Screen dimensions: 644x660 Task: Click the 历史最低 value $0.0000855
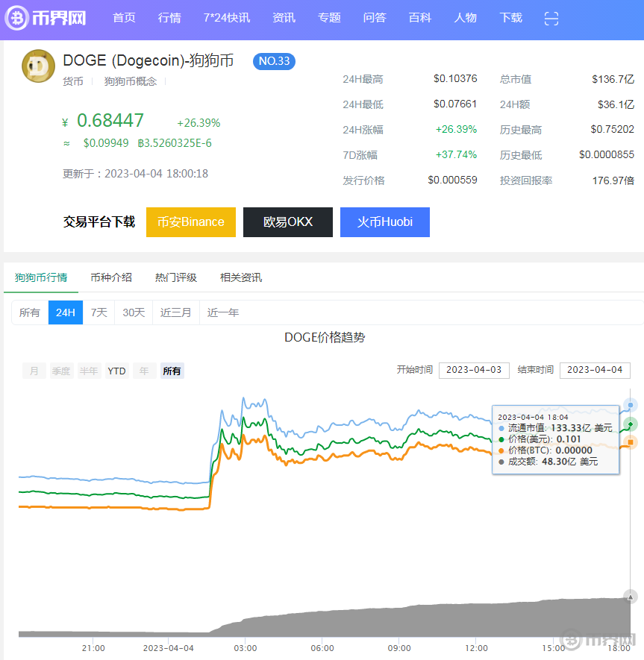(607, 155)
